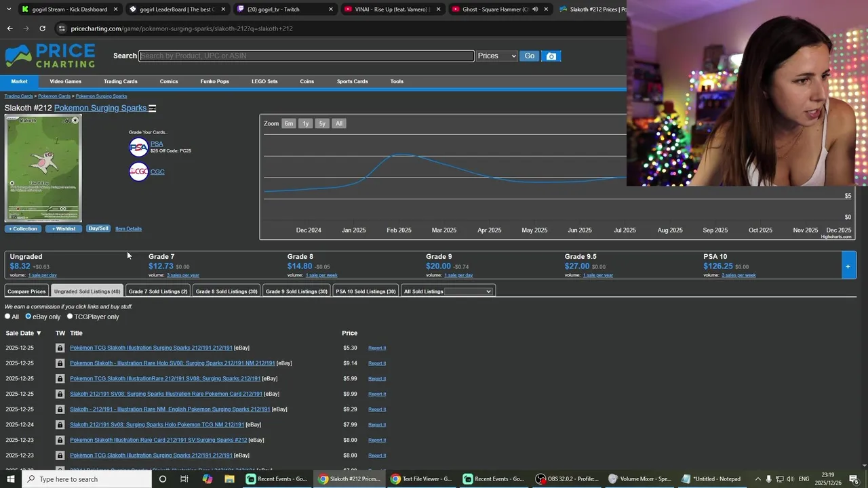Click lock icon on the $7.99 sale row
Screen dimensions: 868x488
[x=60, y=425]
